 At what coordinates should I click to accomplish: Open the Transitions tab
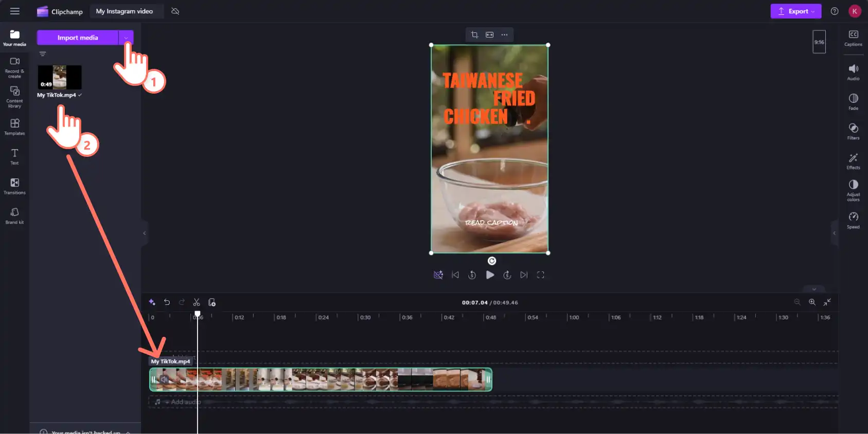pyautogui.click(x=14, y=186)
